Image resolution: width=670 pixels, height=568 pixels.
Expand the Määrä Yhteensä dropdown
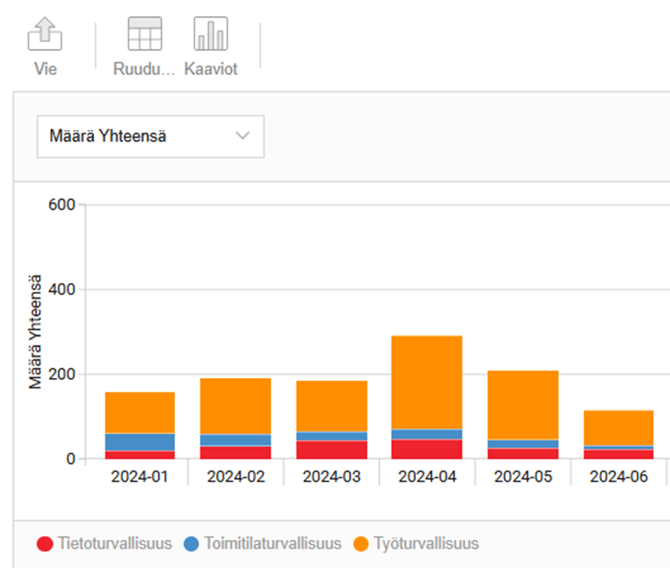point(150,136)
